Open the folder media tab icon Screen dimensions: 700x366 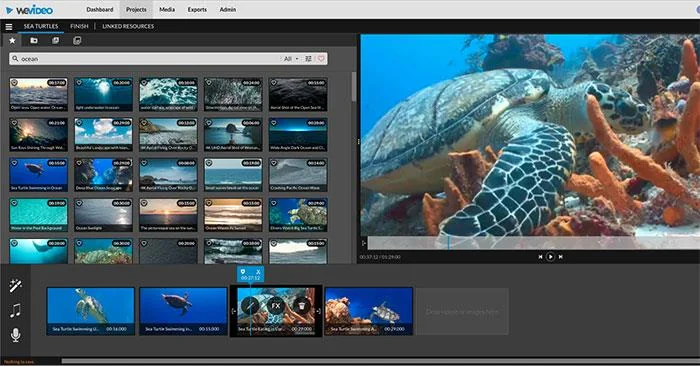tap(34, 41)
